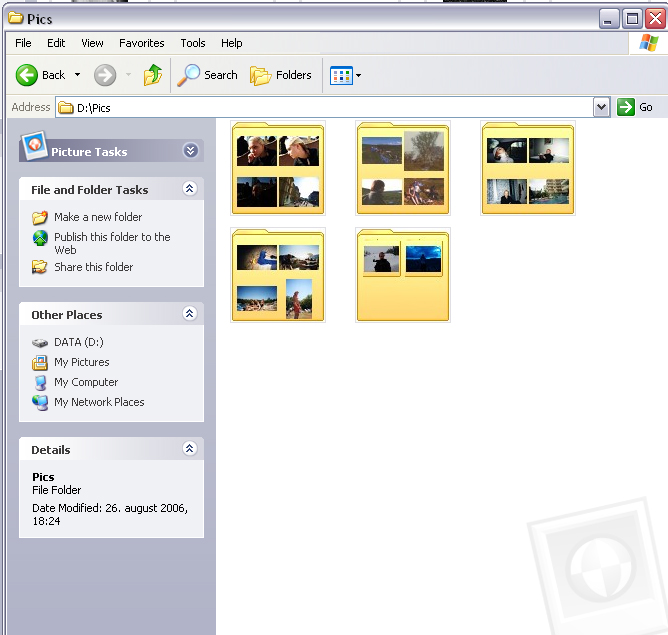
Task: Click the Date Modified text in Details
Action: point(110,514)
